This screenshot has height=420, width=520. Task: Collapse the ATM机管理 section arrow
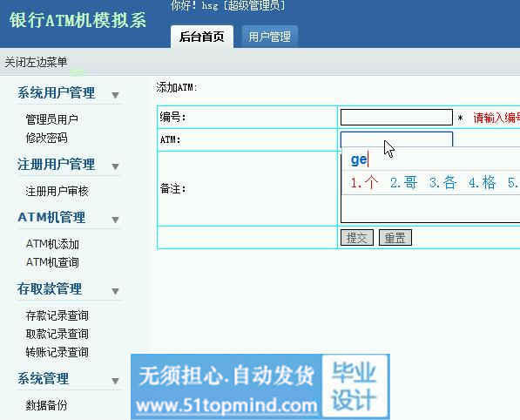coord(115,220)
